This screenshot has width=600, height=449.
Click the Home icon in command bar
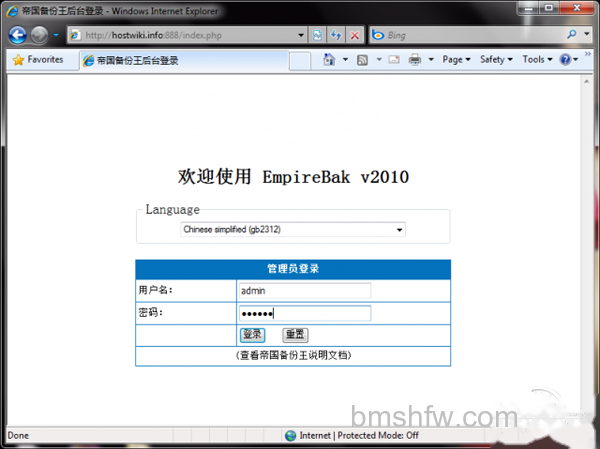[x=329, y=60]
